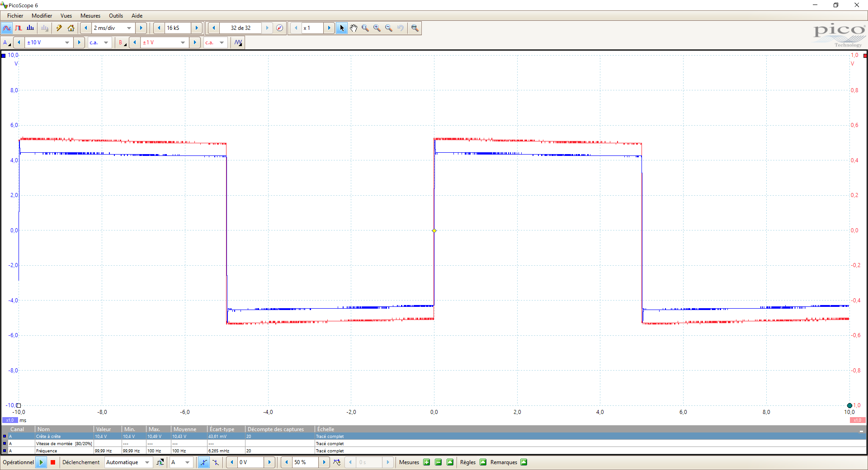The height and width of the screenshot is (470, 868).
Task: Edit measurement icon beside Mesures
Action: point(450,462)
